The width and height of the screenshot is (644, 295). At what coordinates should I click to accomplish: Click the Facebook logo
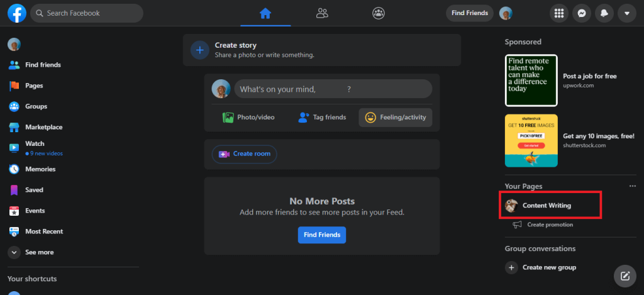point(17,13)
